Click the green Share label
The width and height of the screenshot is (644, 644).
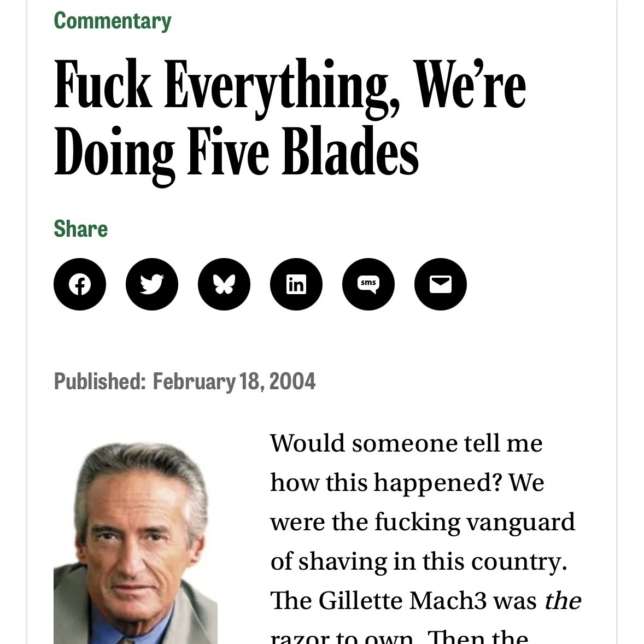80,229
